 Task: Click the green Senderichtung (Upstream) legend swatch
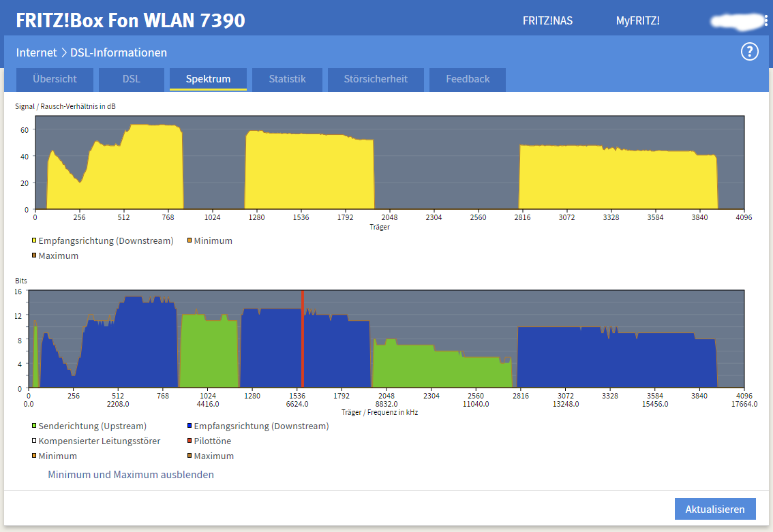(34, 426)
